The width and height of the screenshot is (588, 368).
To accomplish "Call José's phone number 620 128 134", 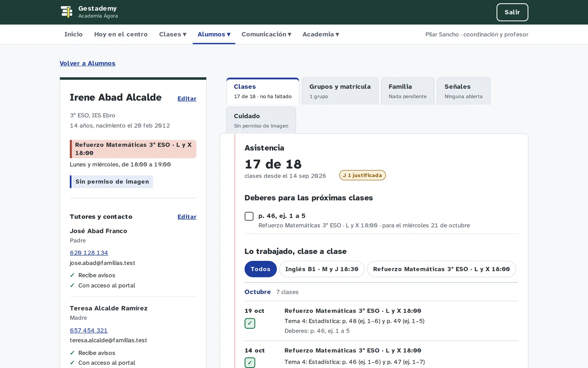I will 89,253.
